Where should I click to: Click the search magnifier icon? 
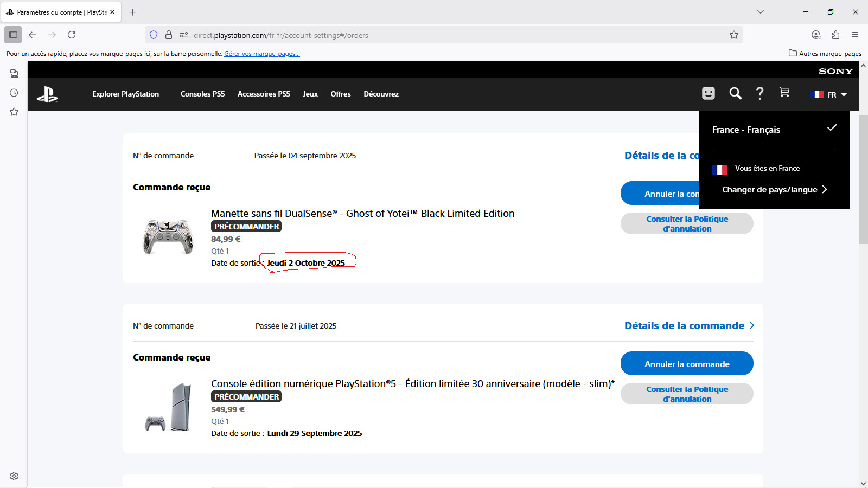735,93
